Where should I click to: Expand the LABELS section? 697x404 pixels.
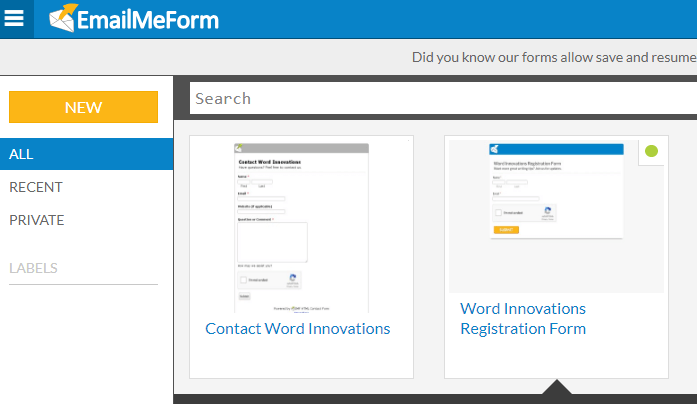point(33,268)
